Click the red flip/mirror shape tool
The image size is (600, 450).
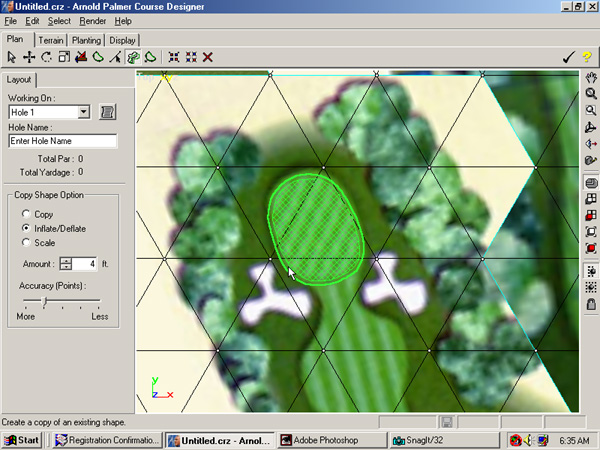(x=81, y=57)
